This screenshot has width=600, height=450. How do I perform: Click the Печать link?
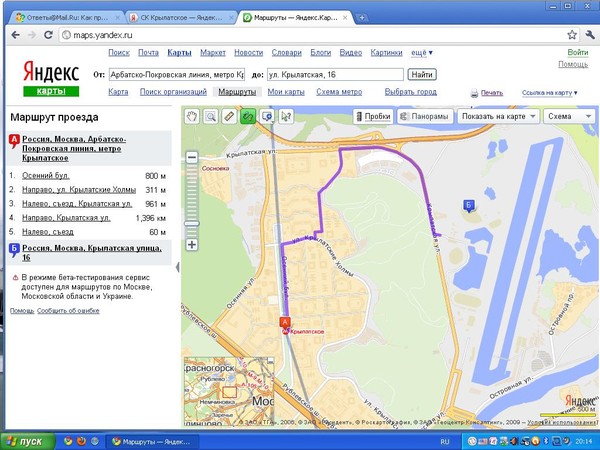[492, 93]
